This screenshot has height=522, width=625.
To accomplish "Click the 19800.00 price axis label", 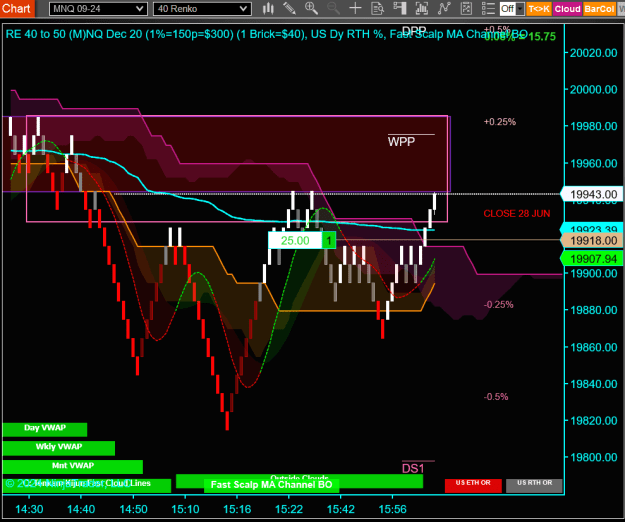I will 594,457.
